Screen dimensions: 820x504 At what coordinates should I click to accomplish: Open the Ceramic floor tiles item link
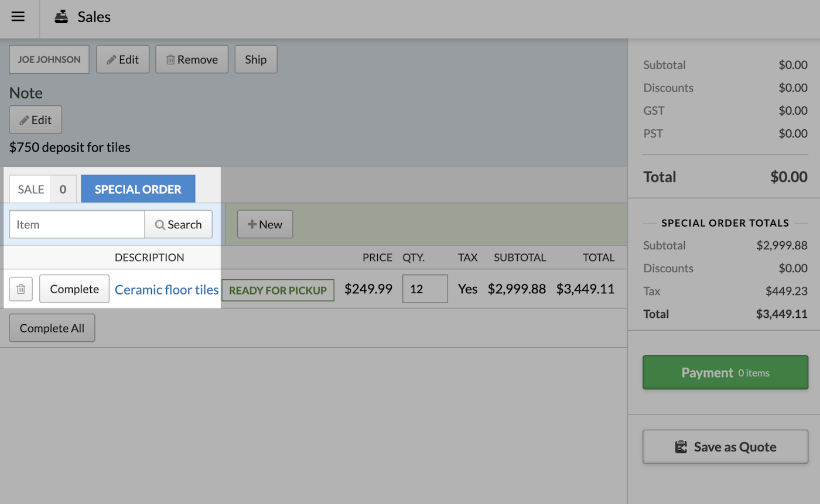coord(166,289)
